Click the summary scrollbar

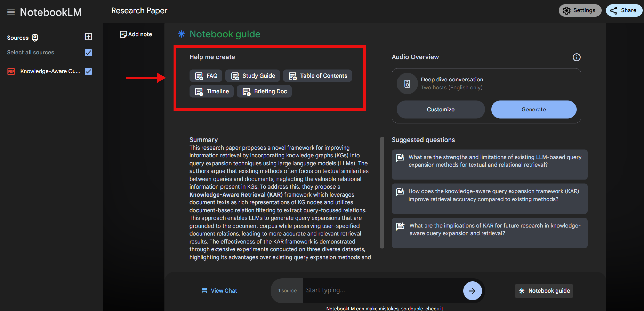point(382,193)
